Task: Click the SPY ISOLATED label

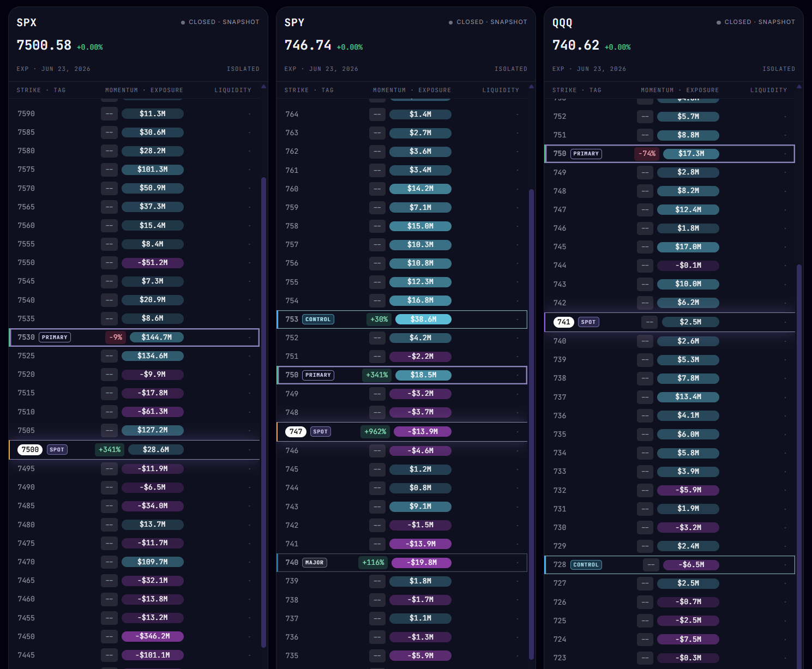Action: [511, 69]
